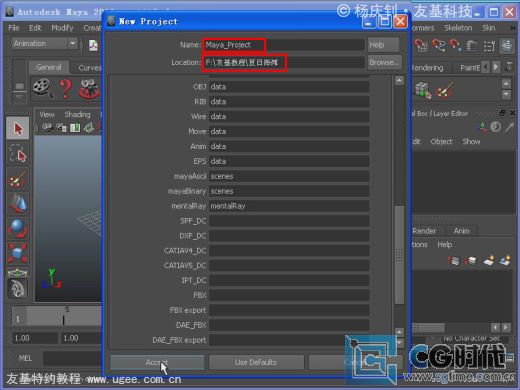Select the Scale cube tool icon
Screen dimensions: 520x390
pos(18,253)
